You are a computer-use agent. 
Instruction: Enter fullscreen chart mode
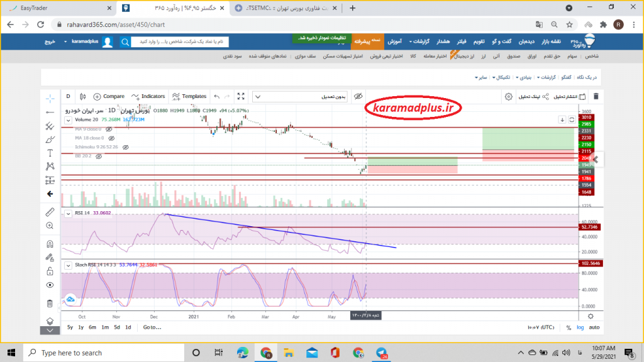click(x=241, y=96)
